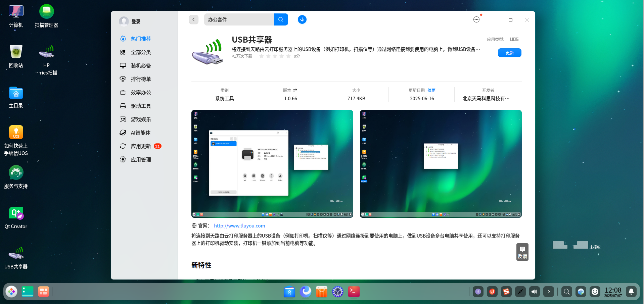Screen dimensions: 644x304
Task: Open Qt Creator from the desktop
Action: (15, 213)
